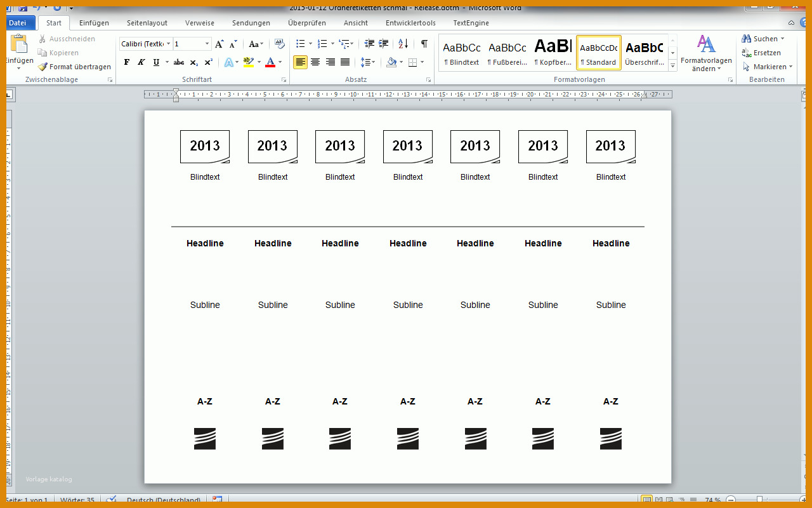Click the shading paint bucket icon
The image size is (812, 508).
[x=391, y=62]
